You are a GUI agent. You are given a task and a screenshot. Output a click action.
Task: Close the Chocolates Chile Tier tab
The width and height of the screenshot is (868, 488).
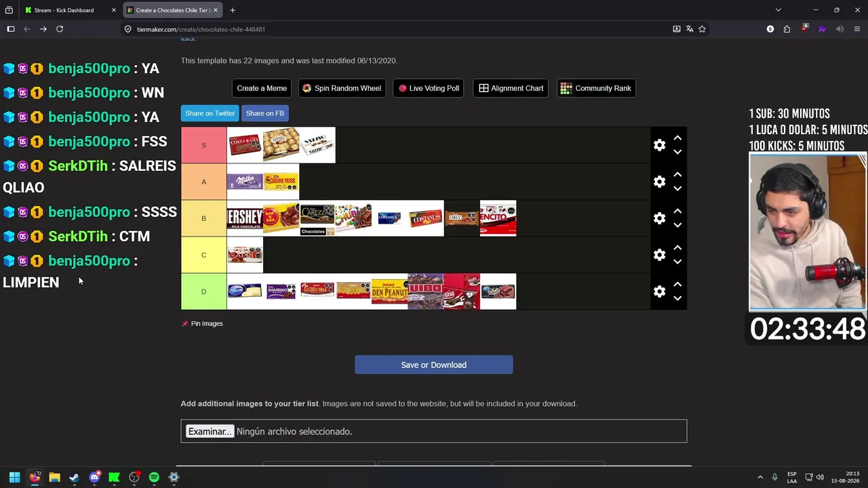coord(216,10)
